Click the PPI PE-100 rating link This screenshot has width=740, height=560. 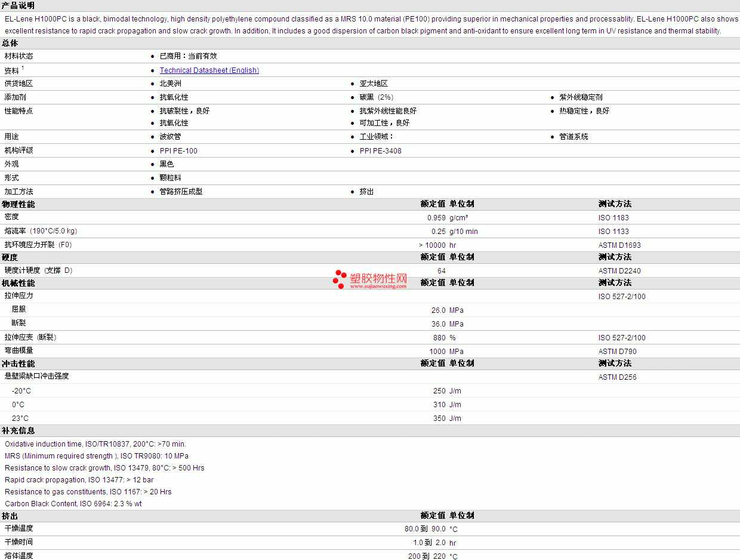click(x=178, y=151)
